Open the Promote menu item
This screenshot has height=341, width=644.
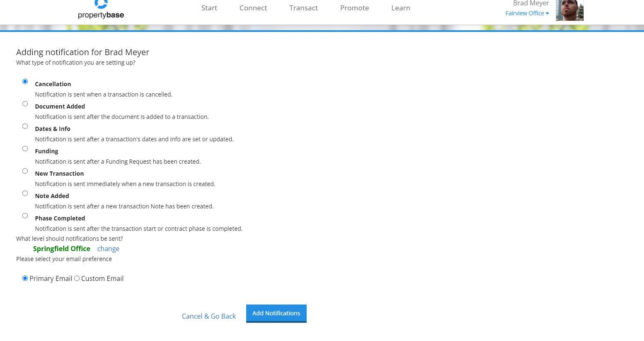tap(354, 8)
